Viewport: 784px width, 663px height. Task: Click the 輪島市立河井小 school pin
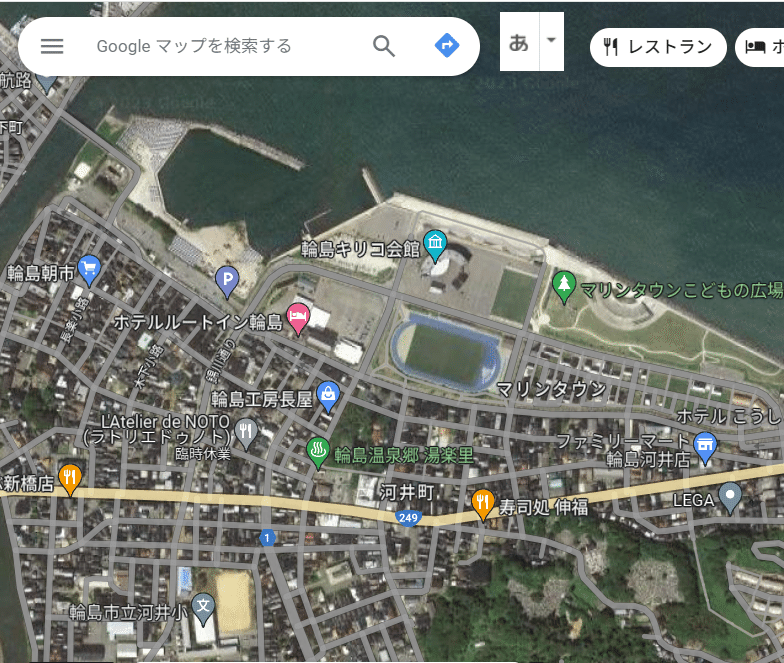pyautogui.click(x=203, y=608)
